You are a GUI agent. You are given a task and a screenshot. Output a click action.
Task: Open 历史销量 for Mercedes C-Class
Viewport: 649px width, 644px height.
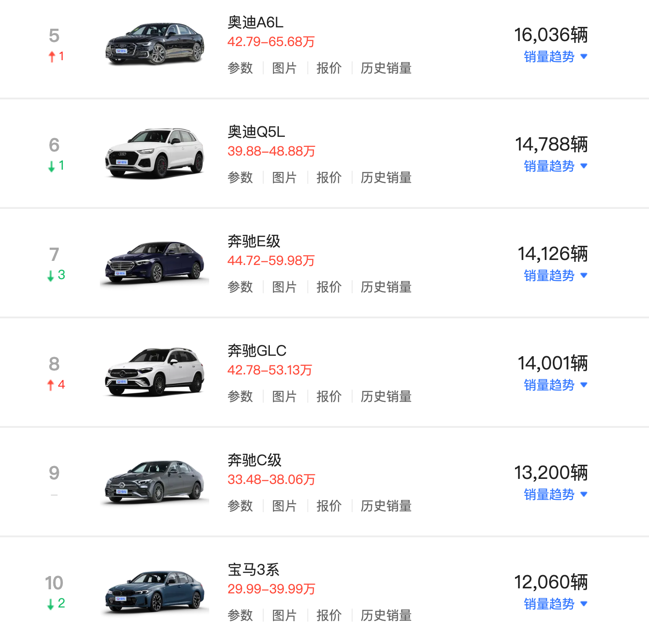pos(386,506)
